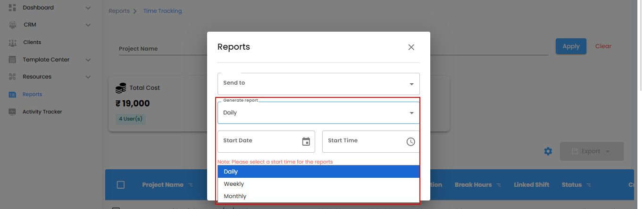644x209 pixels.
Task: Click the Project Name filter field
Action: click(160, 49)
